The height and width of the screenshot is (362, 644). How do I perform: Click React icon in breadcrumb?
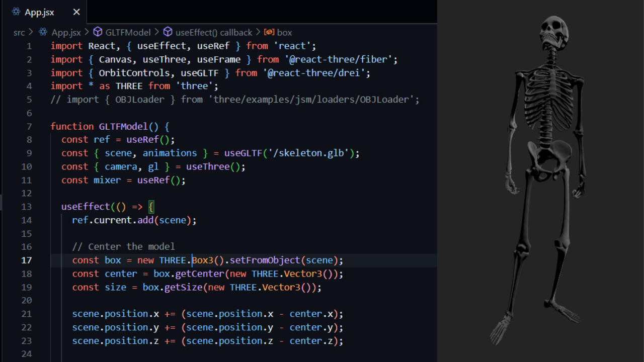click(43, 32)
